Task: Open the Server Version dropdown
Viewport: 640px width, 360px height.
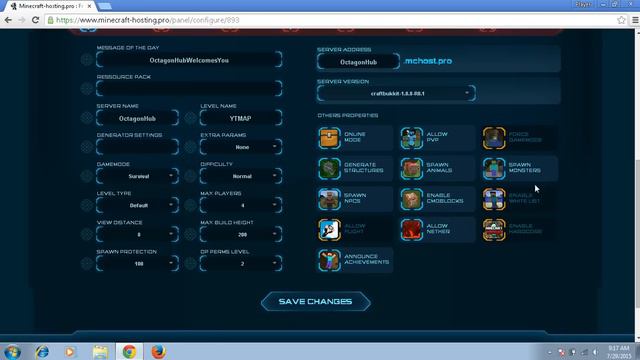Action: (x=396, y=93)
